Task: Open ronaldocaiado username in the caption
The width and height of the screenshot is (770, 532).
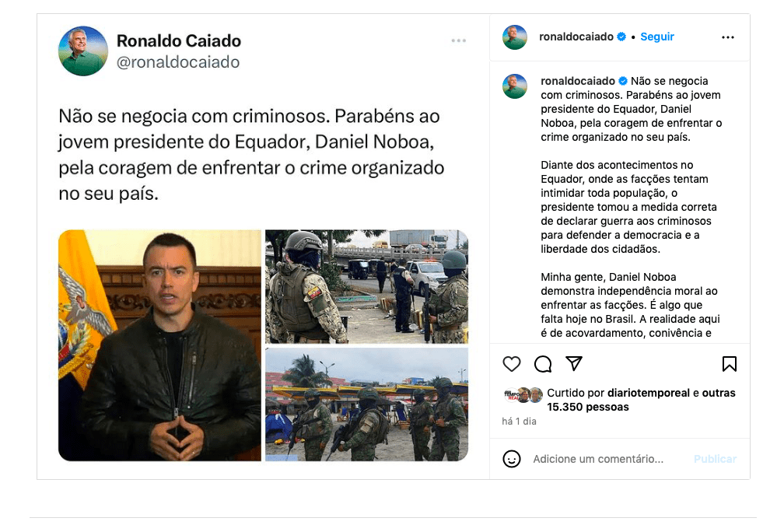Action: click(x=577, y=81)
